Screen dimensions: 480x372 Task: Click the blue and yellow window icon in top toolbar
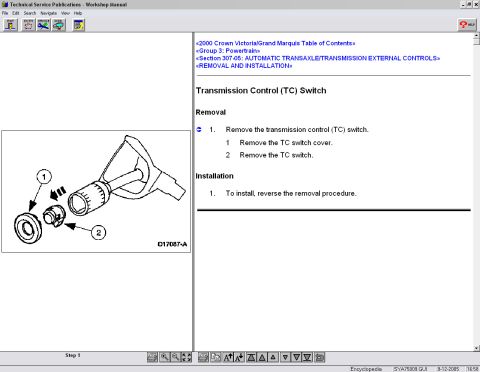79,25
